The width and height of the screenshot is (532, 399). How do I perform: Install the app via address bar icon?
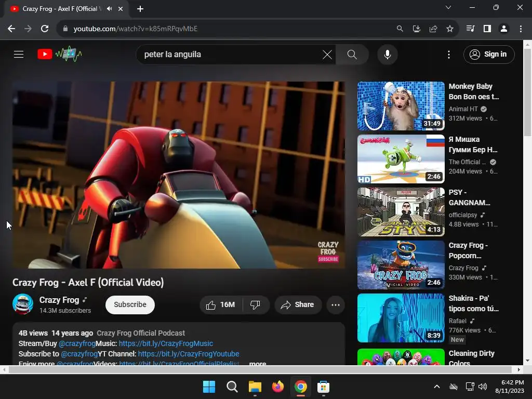pos(416,29)
